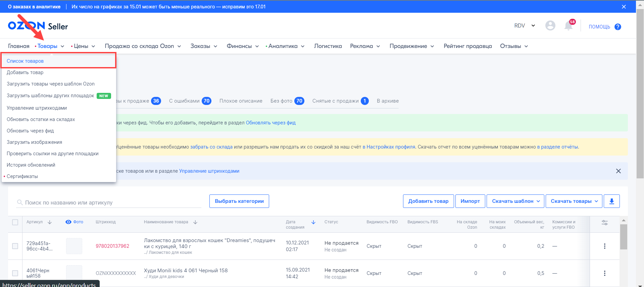Click the Выбрать категории button
Screen dimensions: 644x287
pyautogui.click(x=239, y=201)
